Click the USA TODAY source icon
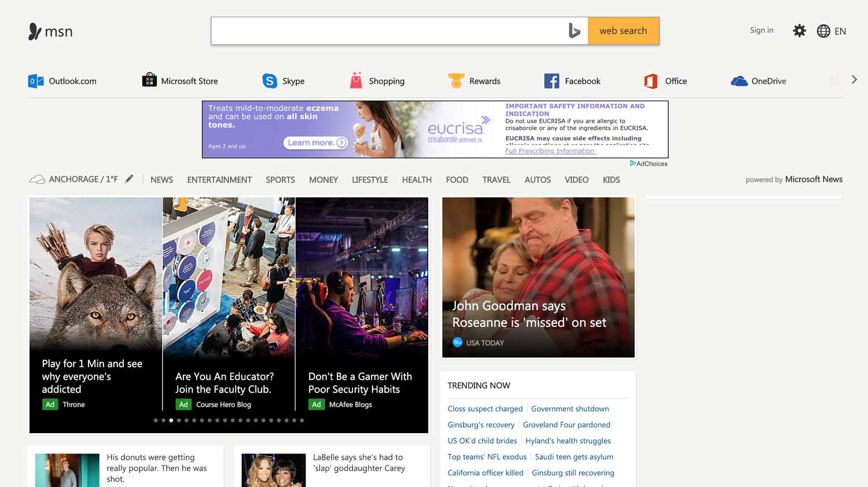Image resolution: width=868 pixels, height=487 pixels. coord(458,342)
